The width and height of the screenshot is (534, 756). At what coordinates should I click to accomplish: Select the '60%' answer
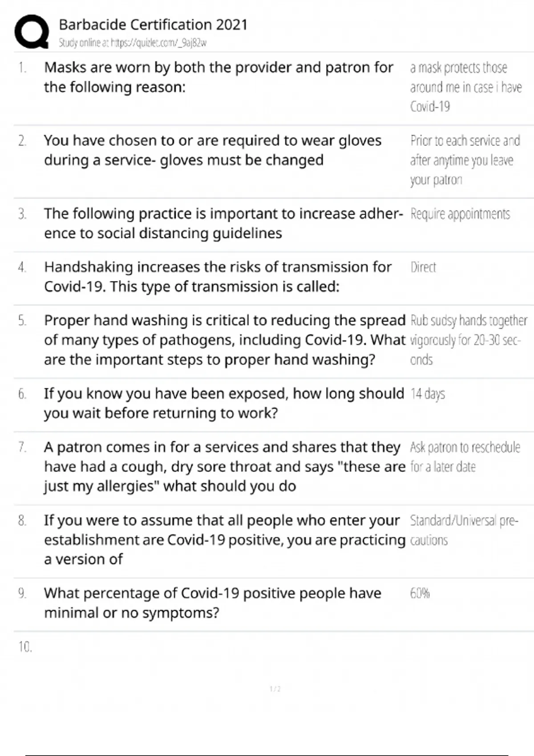click(x=420, y=593)
